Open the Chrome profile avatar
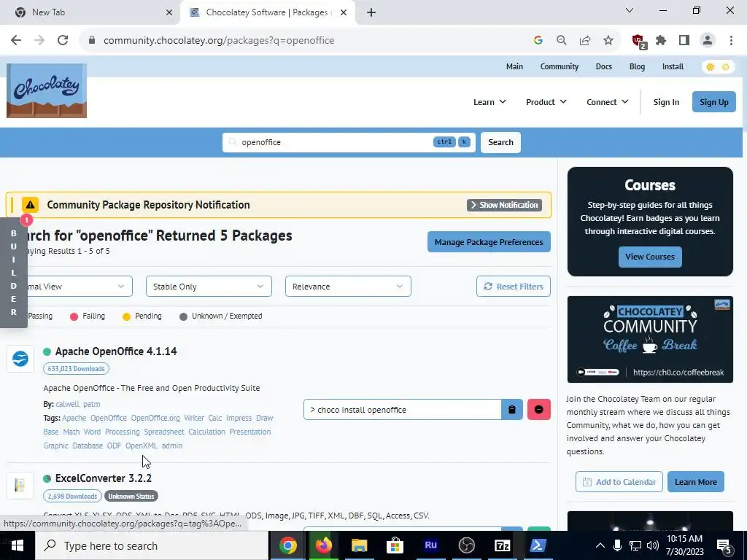The height and width of the screenshot is (560, 747). click(x=708, y=41)
